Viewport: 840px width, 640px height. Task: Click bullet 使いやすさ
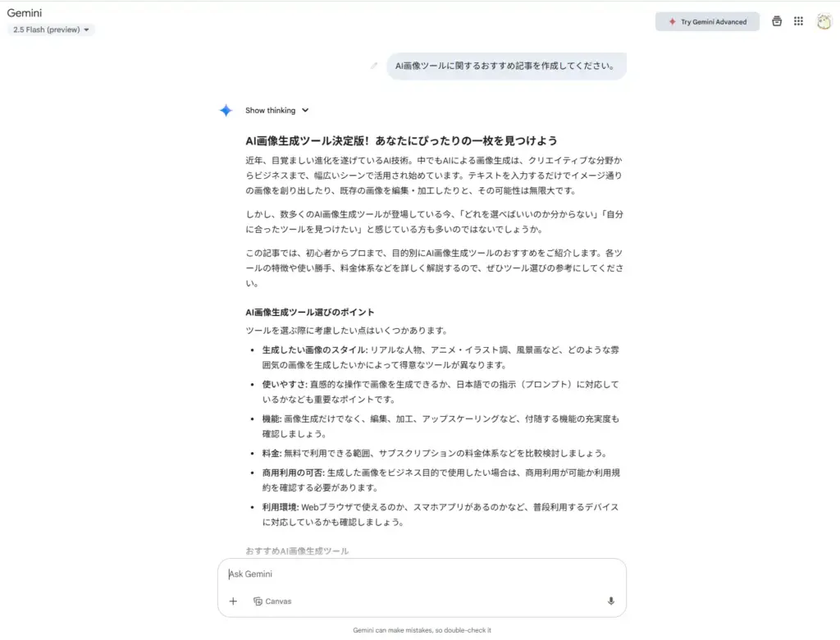441,392
